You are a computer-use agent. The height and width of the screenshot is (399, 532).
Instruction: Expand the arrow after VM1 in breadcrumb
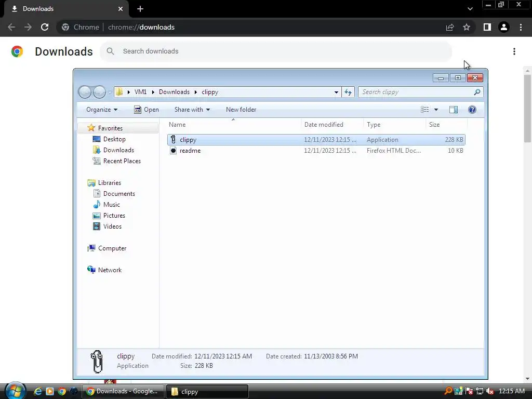[153, 92]
